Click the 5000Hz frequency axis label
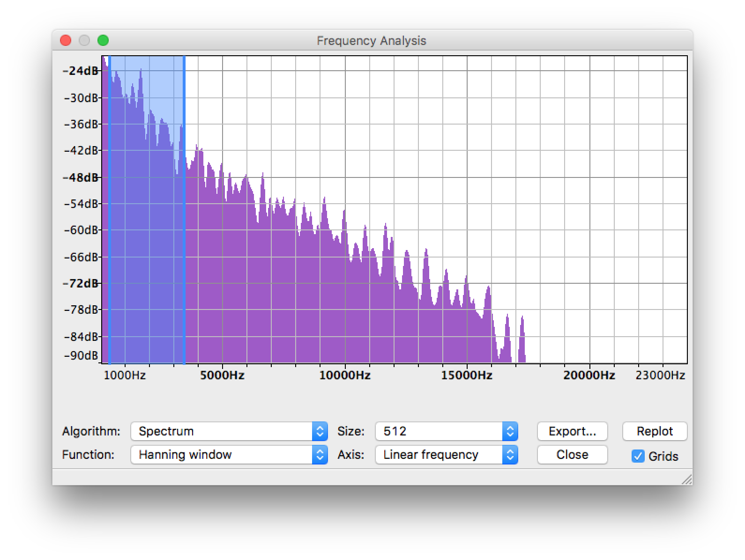This screenshot has height=560, width=745. (x=222, y=375)
